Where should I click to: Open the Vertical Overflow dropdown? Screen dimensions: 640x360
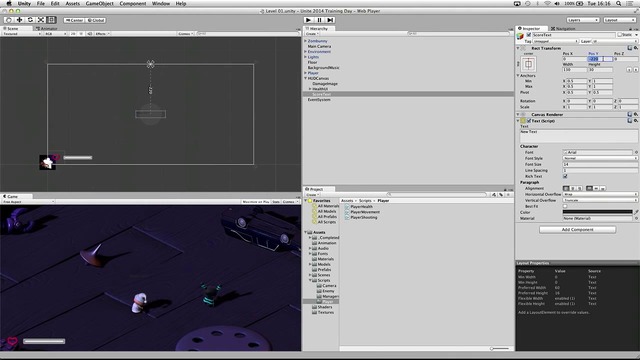600,200
